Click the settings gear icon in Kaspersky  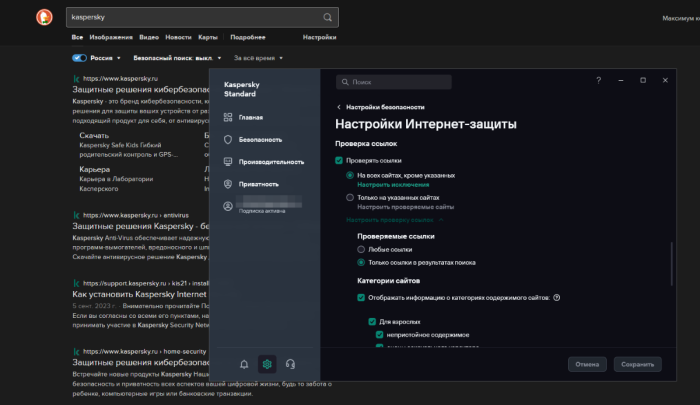(x=267, y=364)
